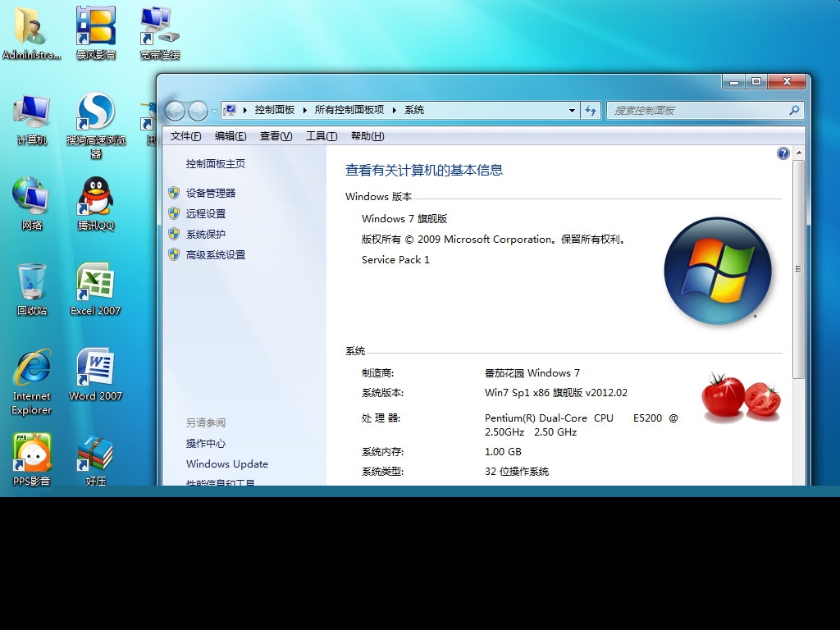
Task: Click "Win7 Sp1 x86 旗舰版 v2012.02" value
Action: click(x=555, y=393)
